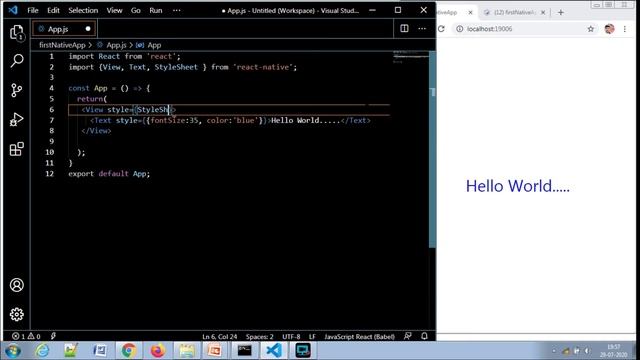Open the Explorer view in activity bar
The width and height of the screenshot is (640, 360).
17,32
